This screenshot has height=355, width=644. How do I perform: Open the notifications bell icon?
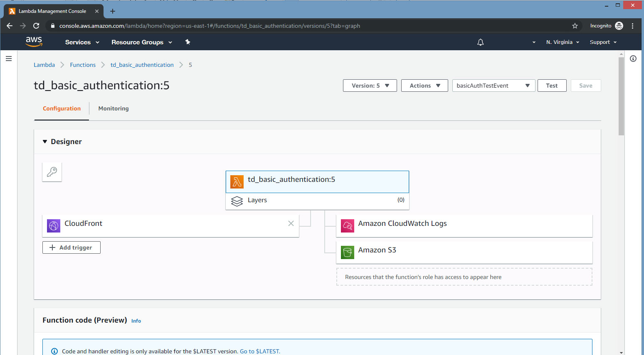coord(480,42)
